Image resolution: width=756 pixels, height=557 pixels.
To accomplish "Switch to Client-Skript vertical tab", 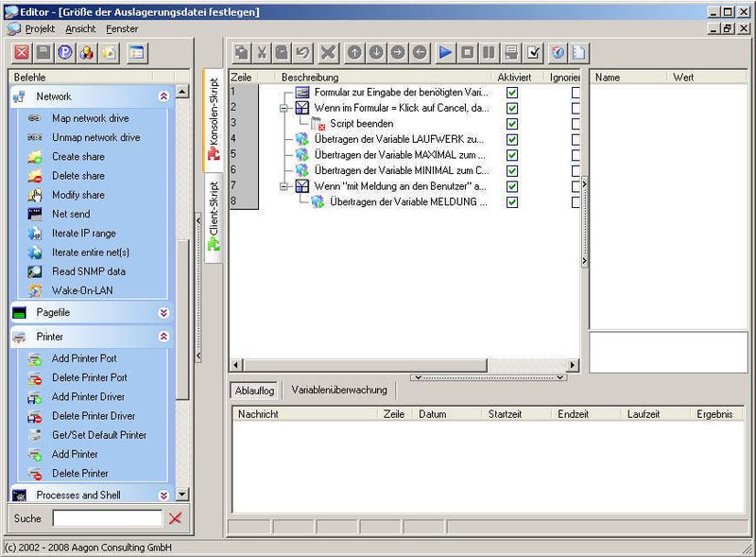I will click(214, 218).
